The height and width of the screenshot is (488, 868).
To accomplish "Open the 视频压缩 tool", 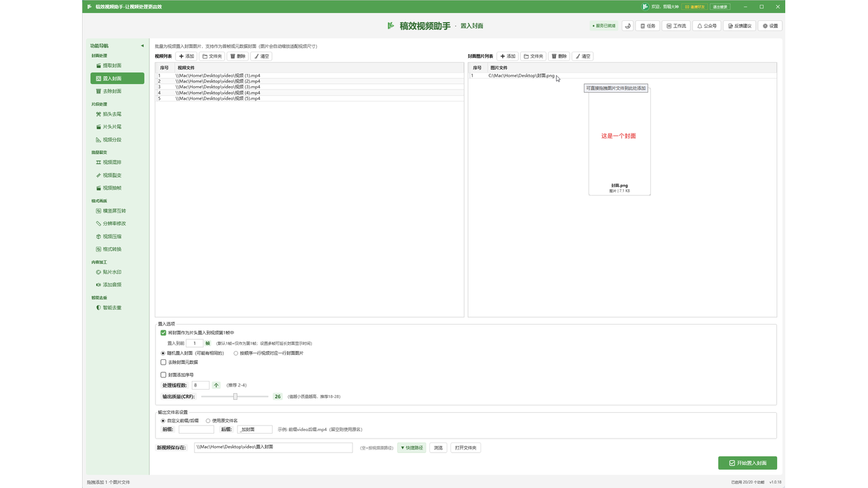I will click(117, 237).
